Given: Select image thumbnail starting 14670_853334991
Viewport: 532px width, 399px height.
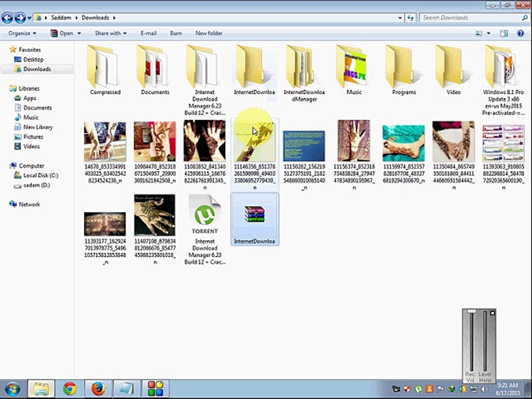Looking at the screenshot, I should tap(105, 142).
